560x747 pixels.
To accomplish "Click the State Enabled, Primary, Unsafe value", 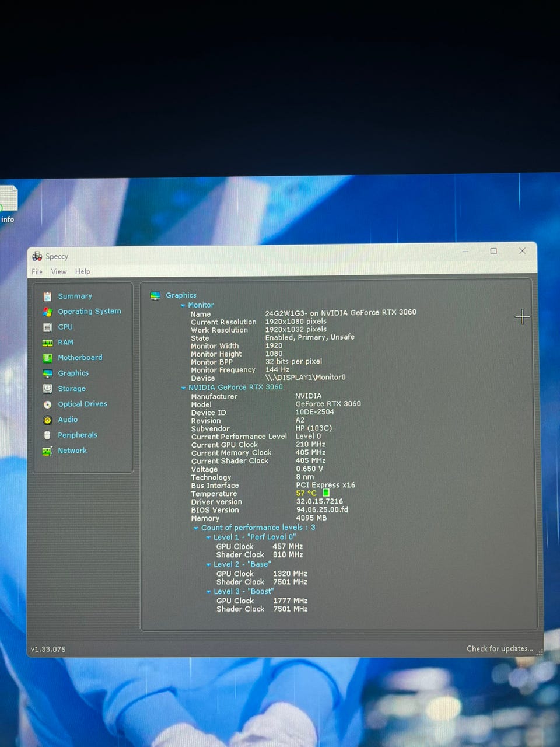I will 310,337.
